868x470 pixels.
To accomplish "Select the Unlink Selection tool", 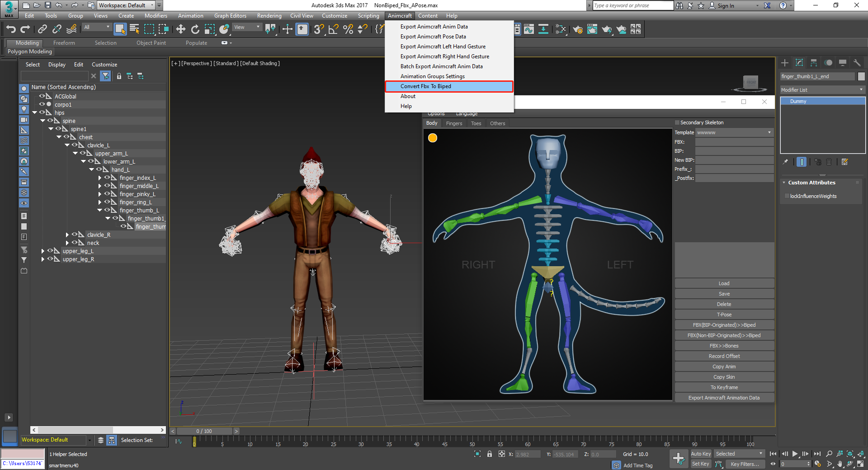I will (57, 29).
